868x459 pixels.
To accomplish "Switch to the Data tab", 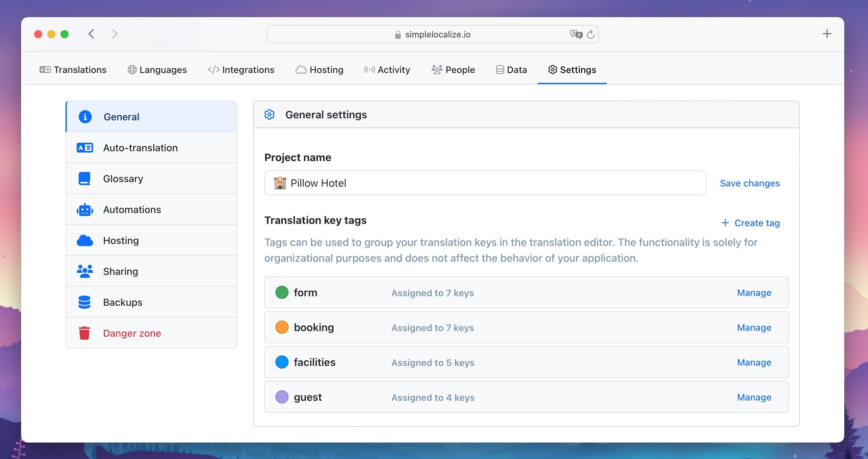I will (512, 70).
